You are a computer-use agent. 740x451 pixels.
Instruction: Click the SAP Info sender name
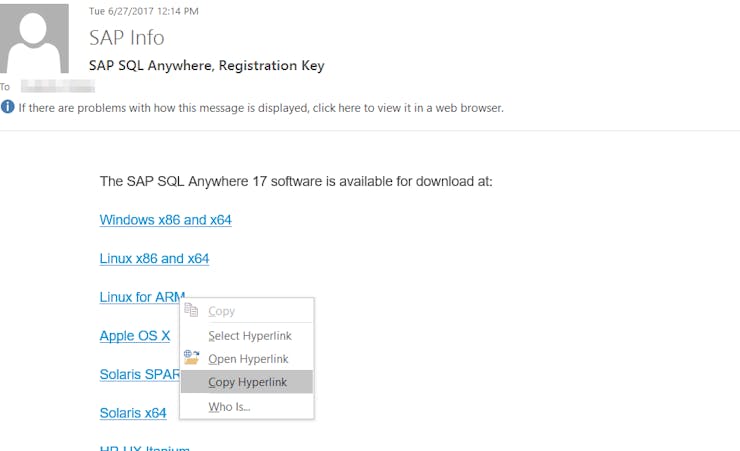pos(126,38)
